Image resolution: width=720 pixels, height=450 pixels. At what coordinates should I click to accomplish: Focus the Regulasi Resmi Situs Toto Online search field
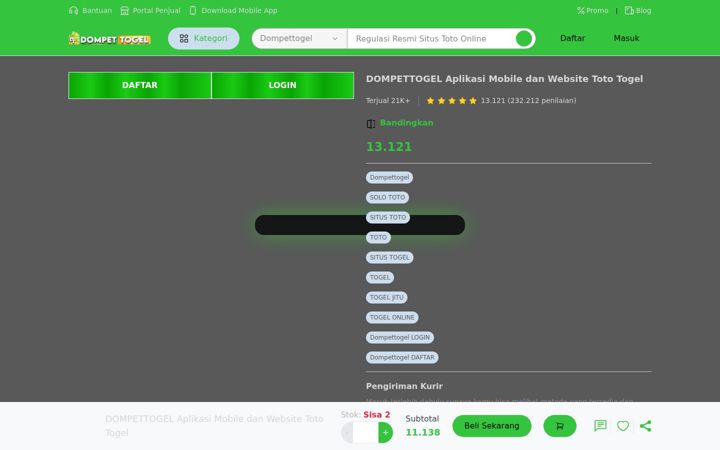[431, 39]
